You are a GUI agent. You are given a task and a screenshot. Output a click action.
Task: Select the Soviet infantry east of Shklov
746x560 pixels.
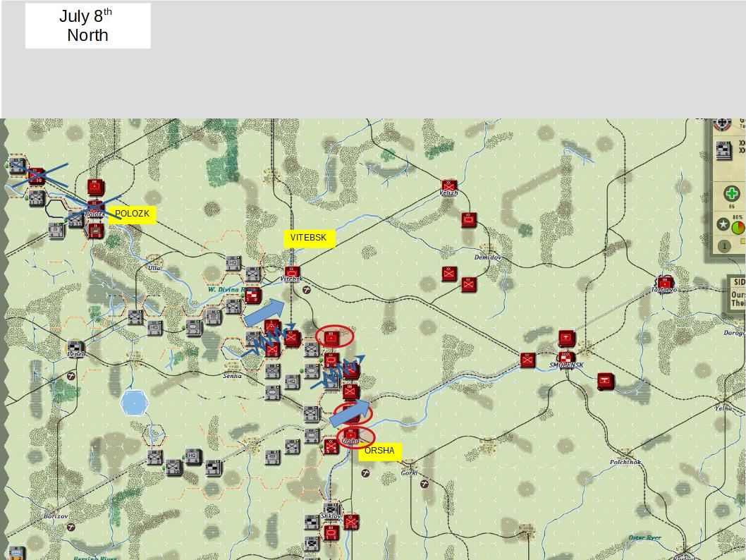(x=350, y=522)
